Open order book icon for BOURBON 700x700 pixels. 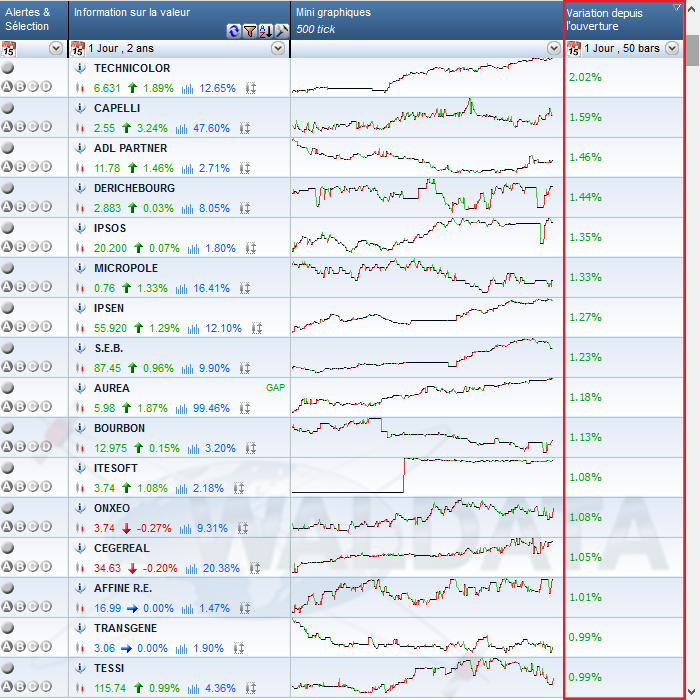[251, 448]
